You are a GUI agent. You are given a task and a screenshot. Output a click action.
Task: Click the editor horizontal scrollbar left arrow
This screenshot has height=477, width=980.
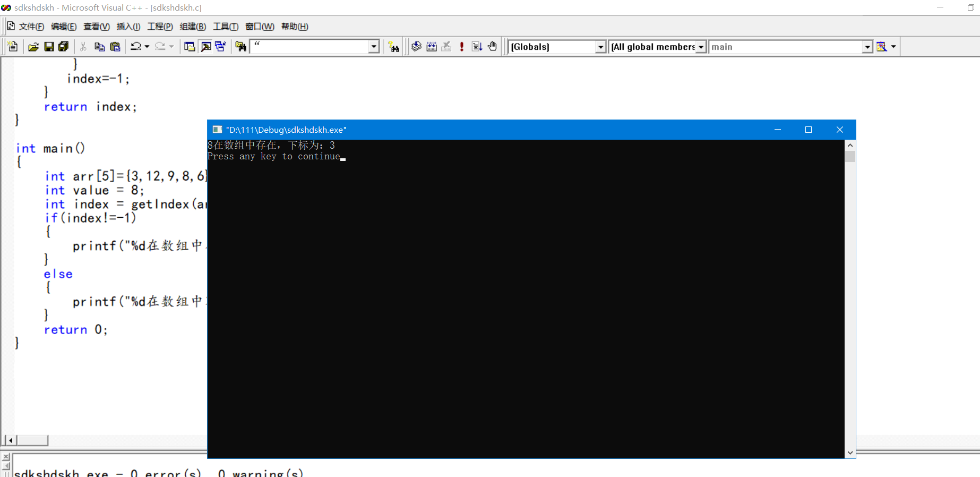10,440
